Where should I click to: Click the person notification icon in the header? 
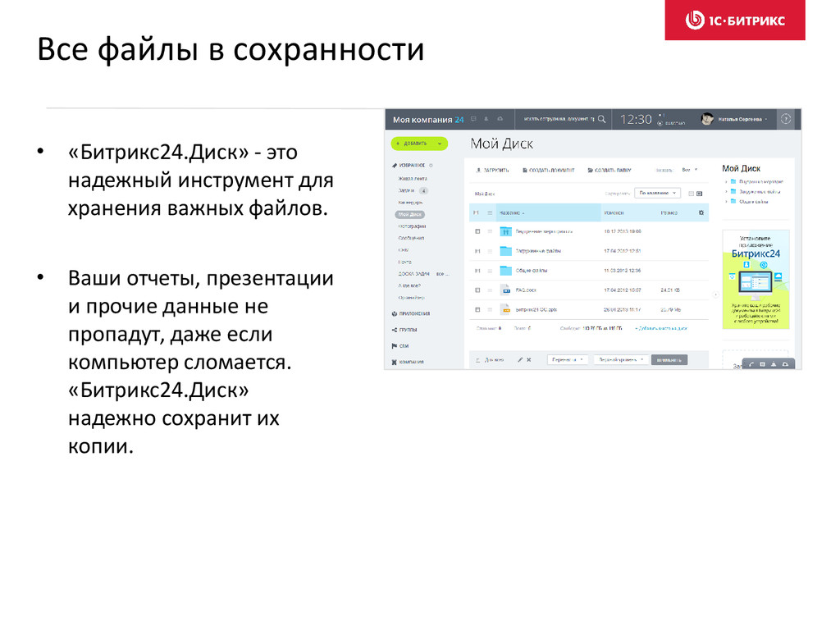pyautogui.click(x=486, y=119)
